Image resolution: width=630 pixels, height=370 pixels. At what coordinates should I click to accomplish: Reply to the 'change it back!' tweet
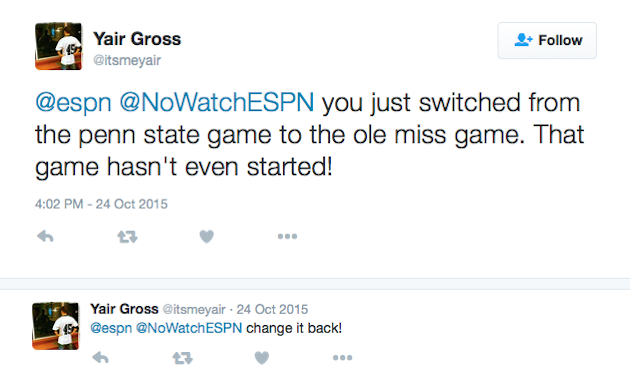100,357
